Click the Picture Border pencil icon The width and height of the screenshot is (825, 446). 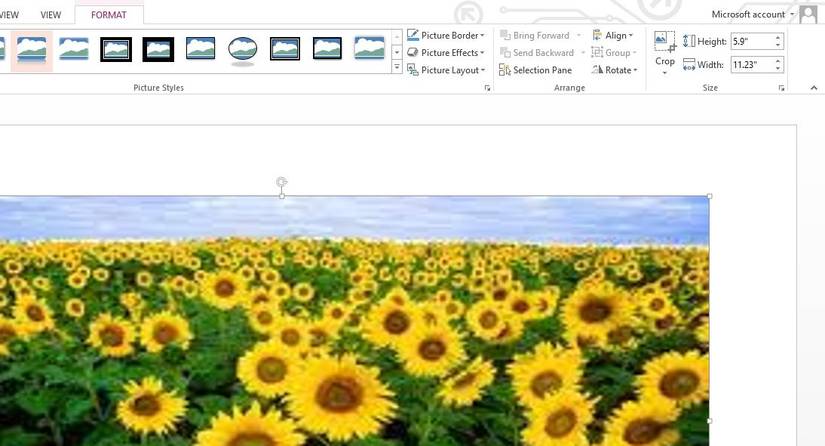(x=413, y=35)
